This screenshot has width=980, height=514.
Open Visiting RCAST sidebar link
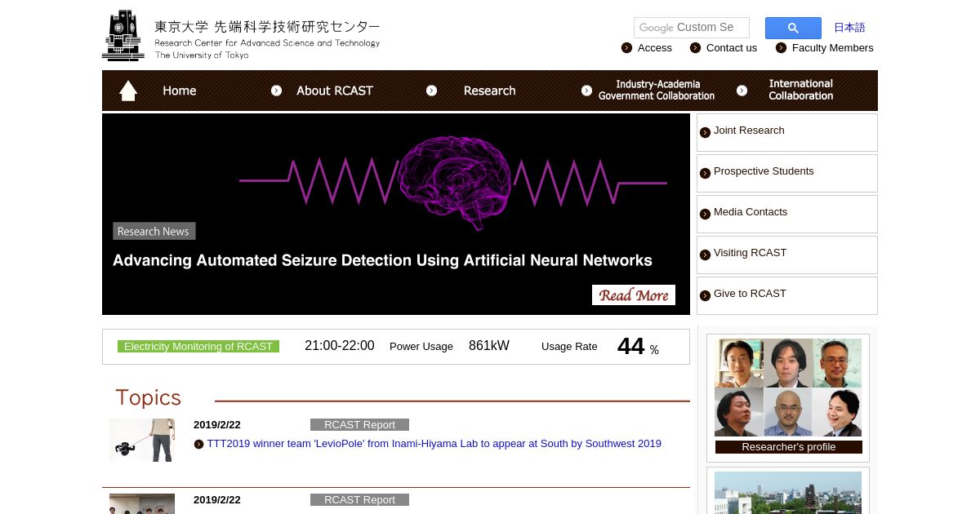750,253
